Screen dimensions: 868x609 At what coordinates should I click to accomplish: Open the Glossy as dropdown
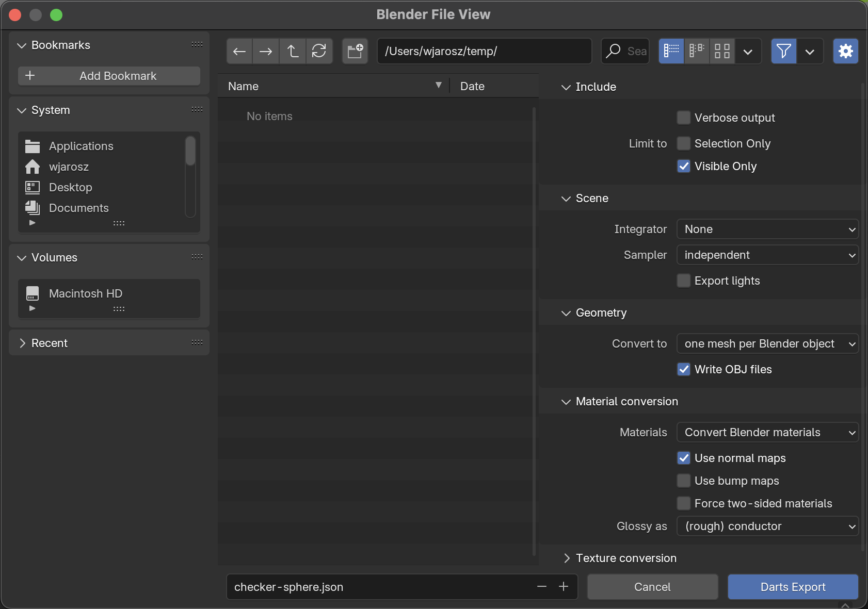[x=767, y=526]
